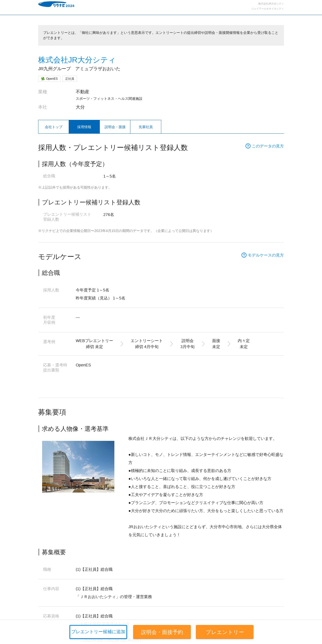Click the chevron after 説明会 step
322x644 pixels.
tap(203, 344)
